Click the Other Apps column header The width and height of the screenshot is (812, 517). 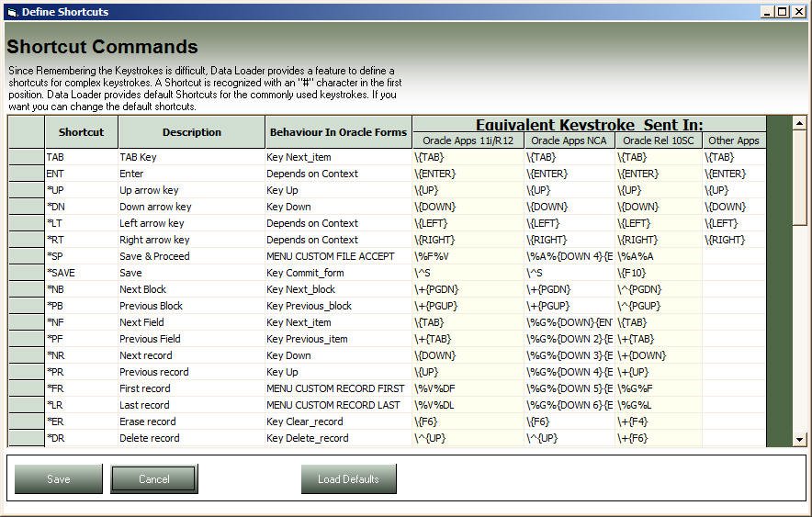[734, 140]
